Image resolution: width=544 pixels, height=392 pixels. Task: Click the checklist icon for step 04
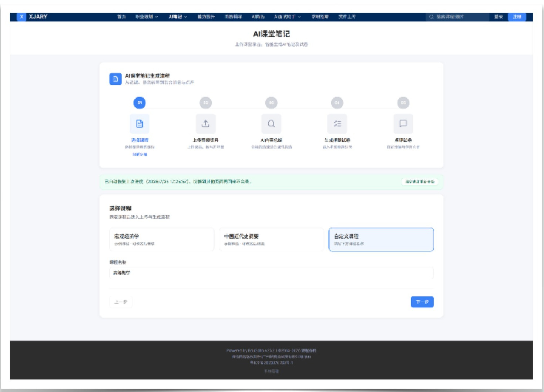(337, 124)
